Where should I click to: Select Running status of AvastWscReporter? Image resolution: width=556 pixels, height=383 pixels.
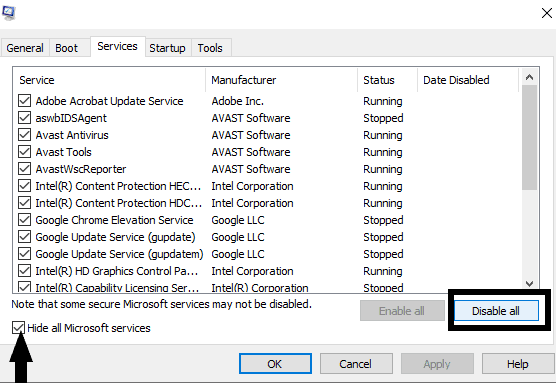pos(383,169)
